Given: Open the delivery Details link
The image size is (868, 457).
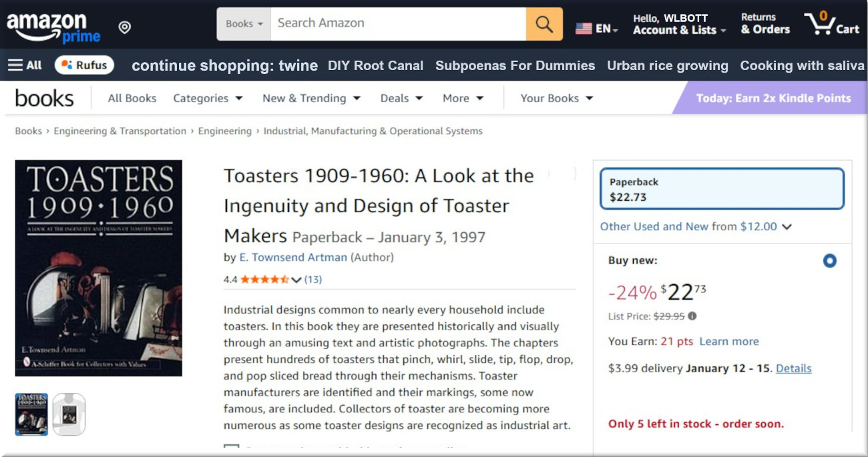Looking at the screenshot, I should pyautogui.click(x=793, y=368).
